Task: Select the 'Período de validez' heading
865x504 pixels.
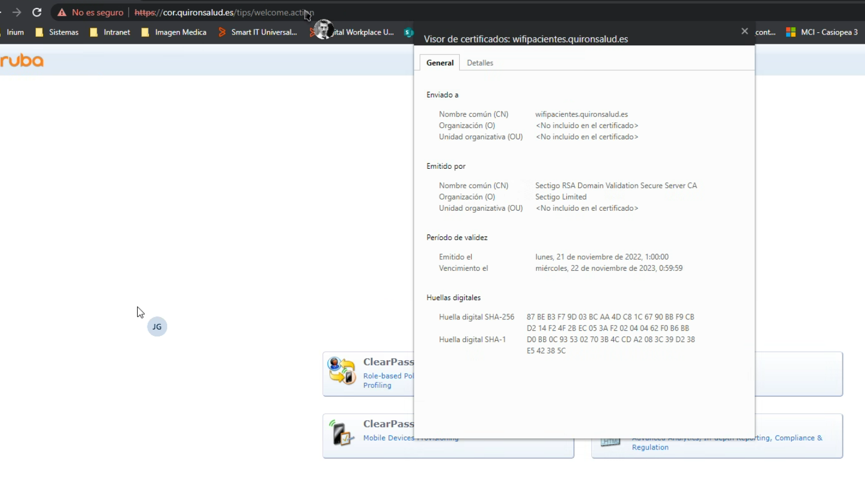Action: [x=457, y=238]
